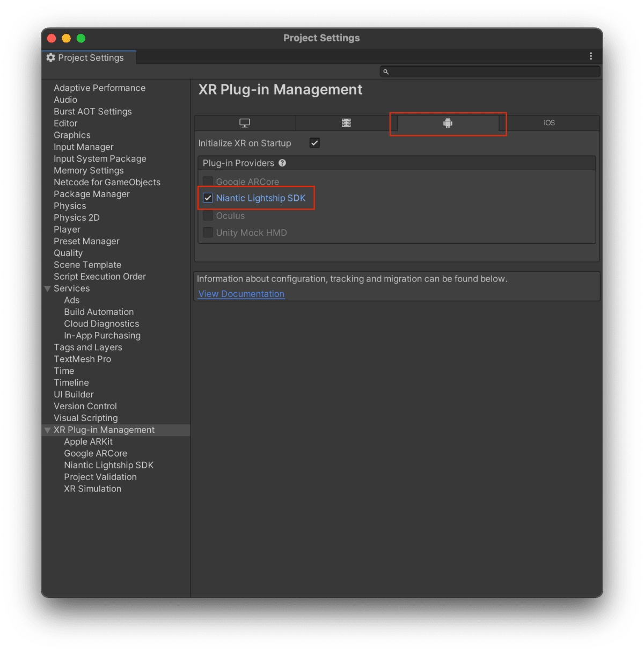The width and height of the screenshot is (644, 652).
Task: Select Apple ARKit under XR Plug-in Management
Action: click(x=89, y=443)
